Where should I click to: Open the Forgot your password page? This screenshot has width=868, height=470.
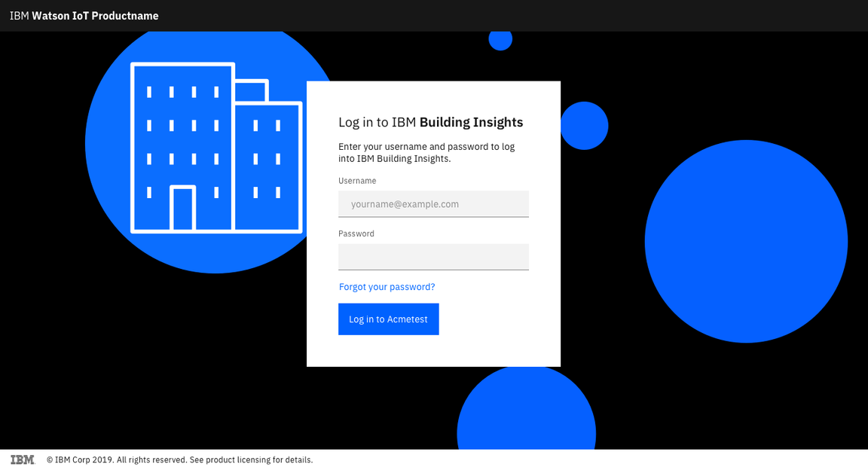pos(387,286)
